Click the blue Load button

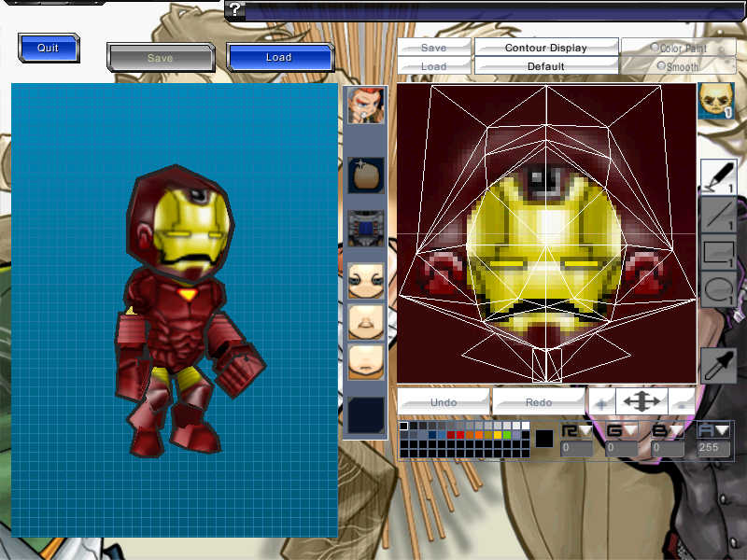pos(278,57)
